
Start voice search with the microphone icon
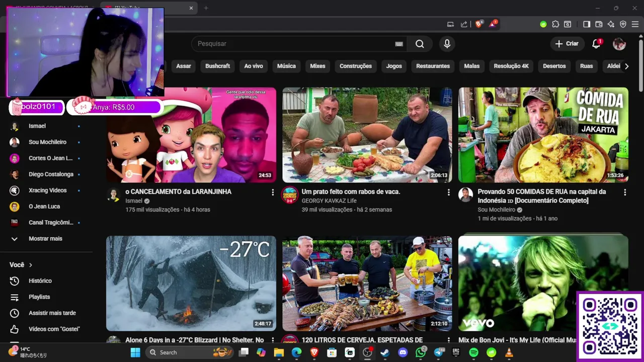coord(447,44)
